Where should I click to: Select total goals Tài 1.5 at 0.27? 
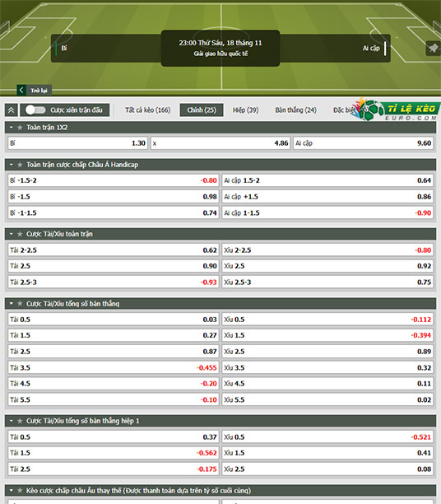(113, 335)
